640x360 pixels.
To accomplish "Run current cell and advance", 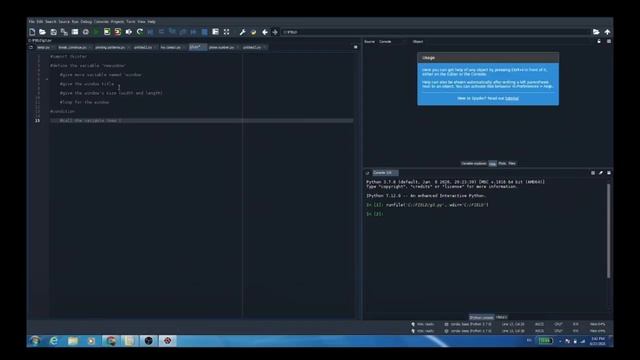I will 118,32.
